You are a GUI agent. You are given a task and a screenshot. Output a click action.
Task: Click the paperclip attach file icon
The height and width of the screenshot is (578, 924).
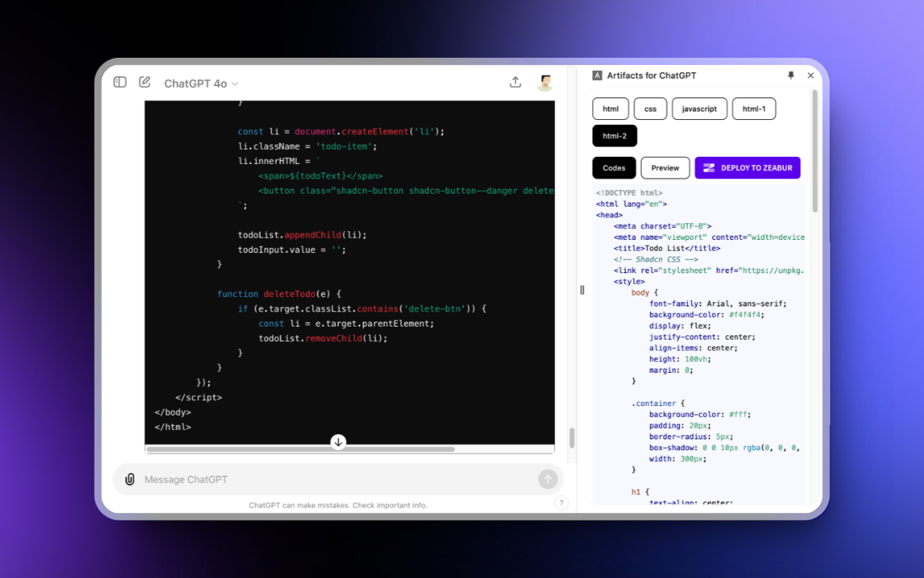point(130,479)
